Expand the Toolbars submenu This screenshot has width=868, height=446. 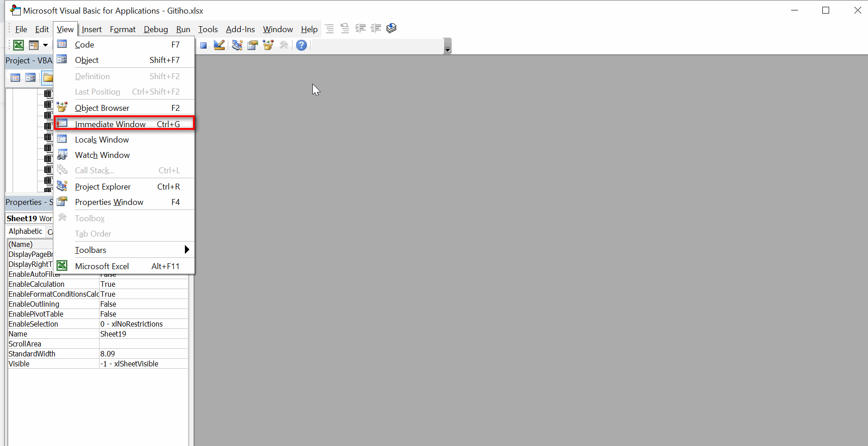pyautogui.click(x=124, y=250)
